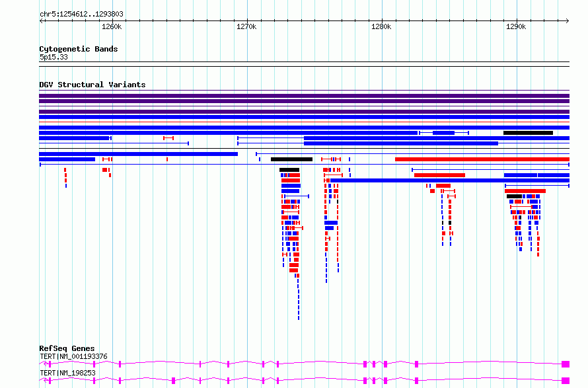
Task: Select the 5p15.33 band label
Action: [x=54, y=57]
